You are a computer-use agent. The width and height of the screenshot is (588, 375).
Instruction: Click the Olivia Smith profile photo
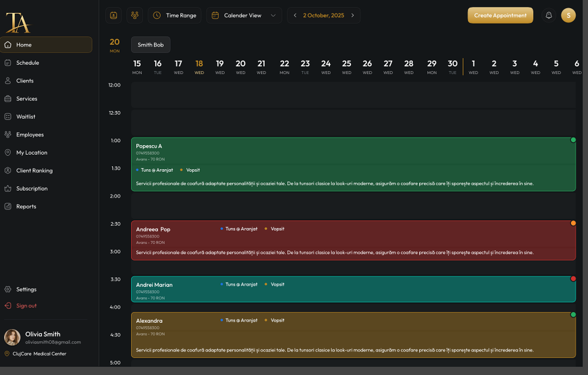coord(12,337)
